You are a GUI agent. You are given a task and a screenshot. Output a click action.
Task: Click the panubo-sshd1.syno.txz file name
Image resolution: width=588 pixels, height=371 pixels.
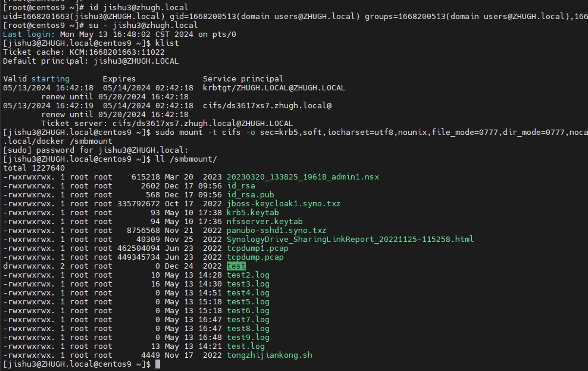[x=276, y=230]
